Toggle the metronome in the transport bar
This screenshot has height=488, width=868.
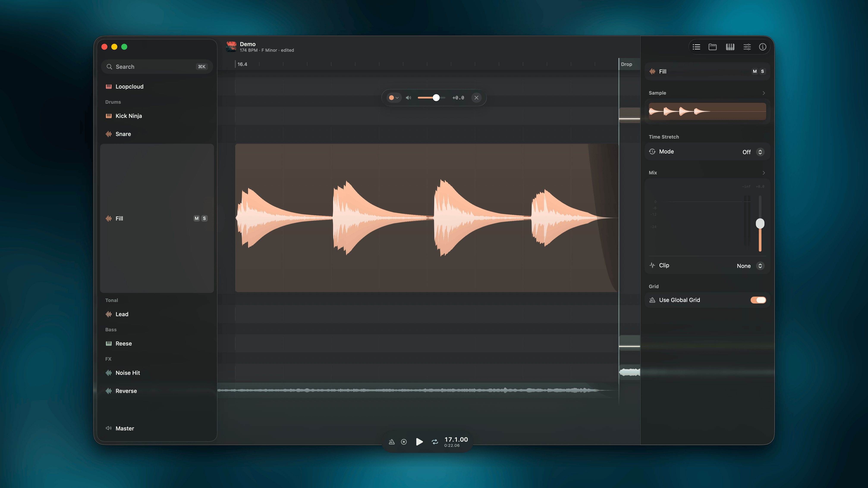(392, 442)
